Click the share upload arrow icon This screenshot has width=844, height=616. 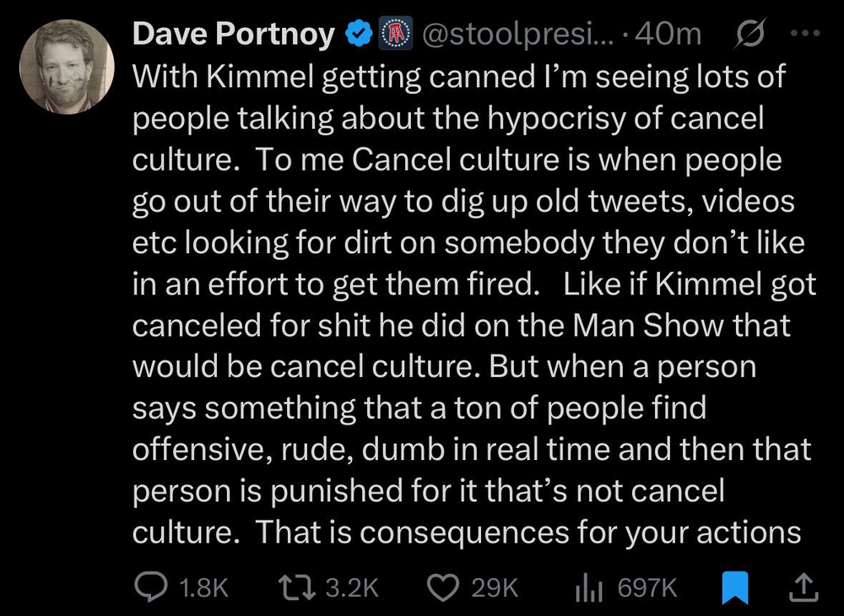[803, 586]
